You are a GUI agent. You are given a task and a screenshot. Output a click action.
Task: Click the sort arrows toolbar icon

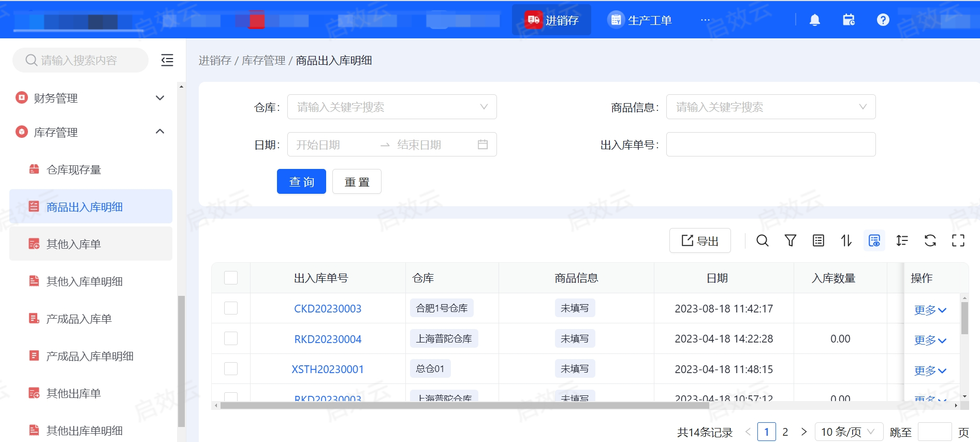tap(846, 240)
